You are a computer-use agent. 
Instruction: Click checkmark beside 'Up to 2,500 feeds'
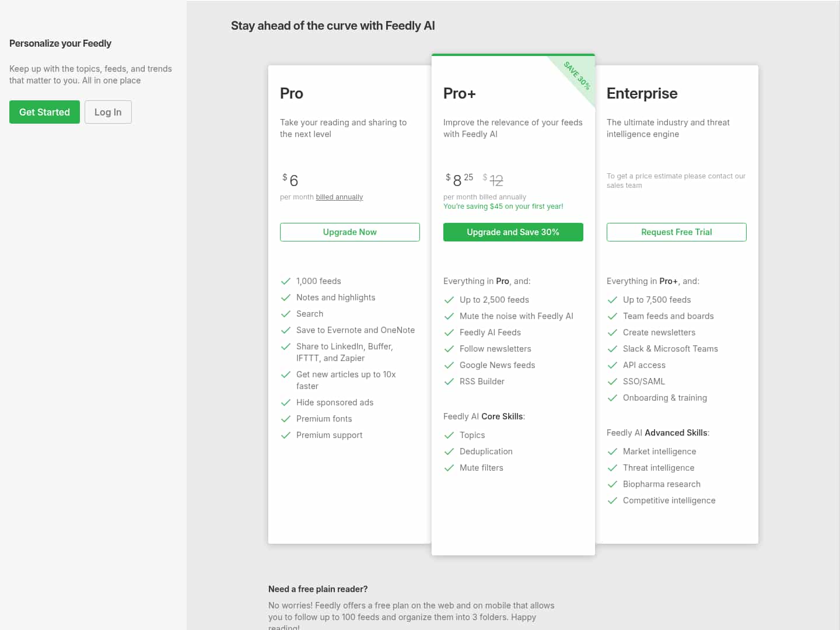coord(449,300)
